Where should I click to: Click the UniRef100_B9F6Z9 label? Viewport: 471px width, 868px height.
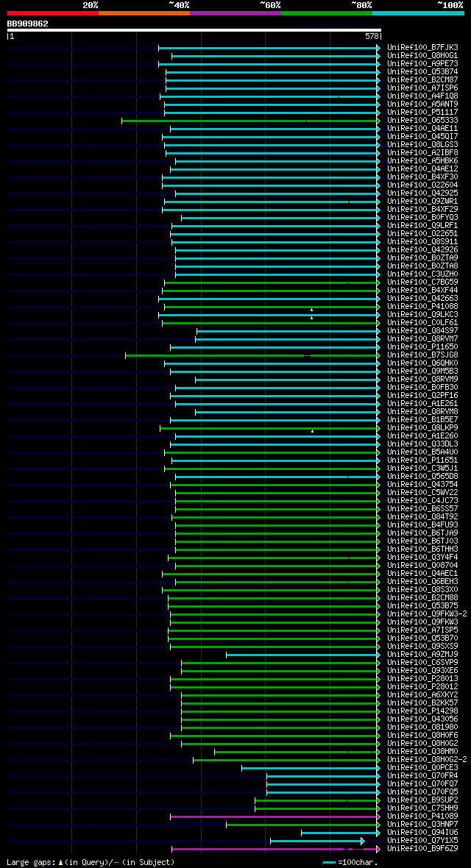[422, 849]
